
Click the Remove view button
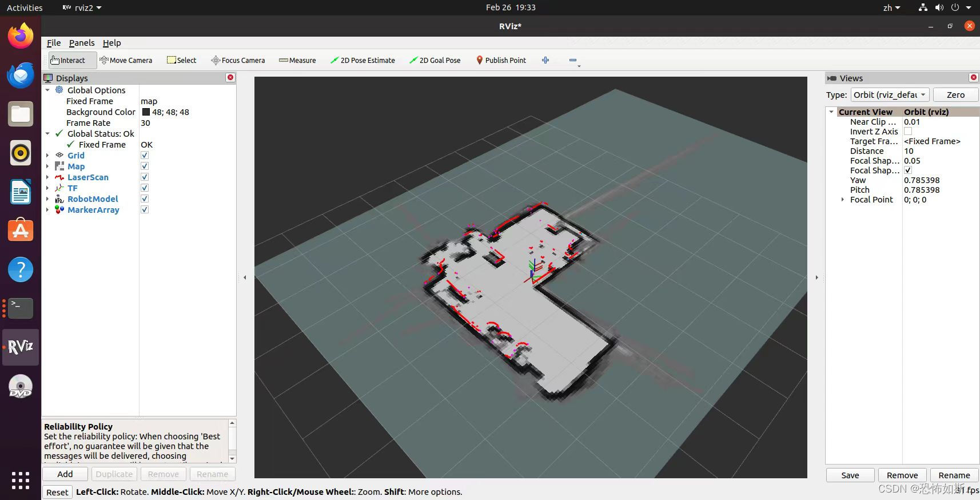point(902,475)
